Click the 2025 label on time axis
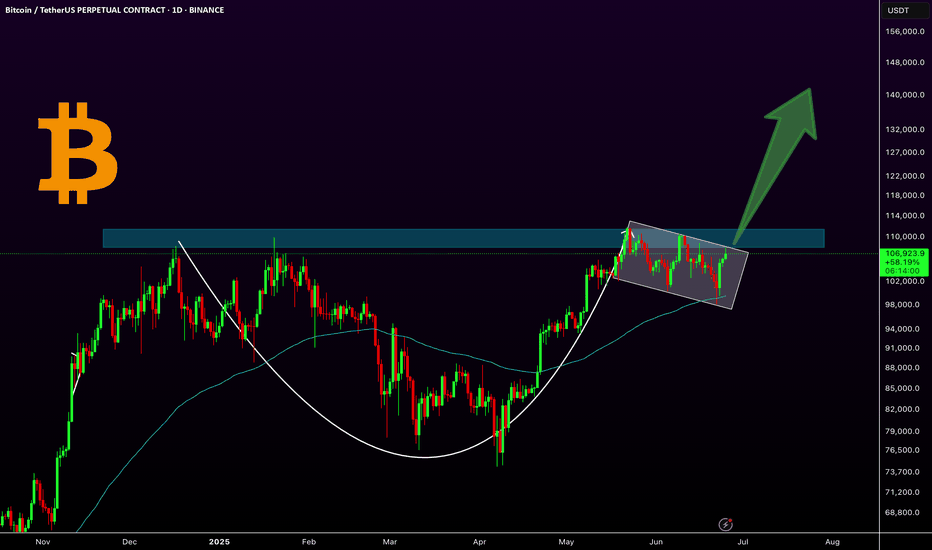932x550 pixels. [x=219, y=542]
